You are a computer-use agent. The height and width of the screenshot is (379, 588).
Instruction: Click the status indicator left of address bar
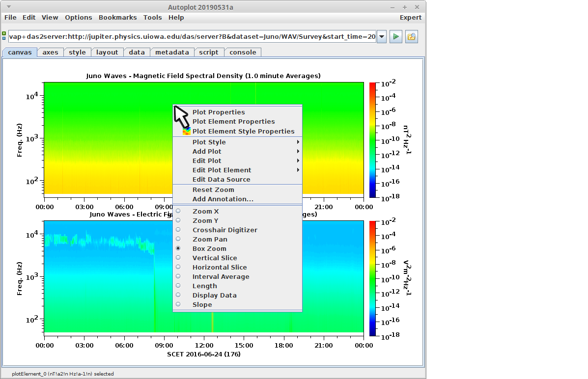(x=4, y=36)
